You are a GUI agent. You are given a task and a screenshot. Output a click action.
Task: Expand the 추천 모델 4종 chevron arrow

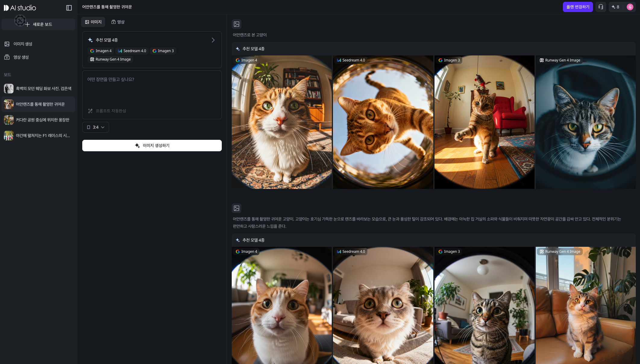213,40
